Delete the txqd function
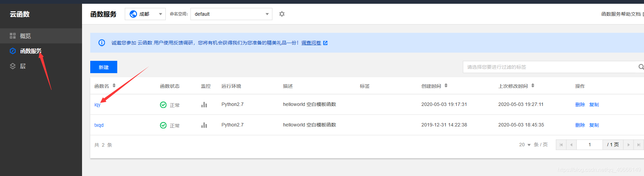The width and height of the screenshot is (644, 176). [x=580, y=125]
